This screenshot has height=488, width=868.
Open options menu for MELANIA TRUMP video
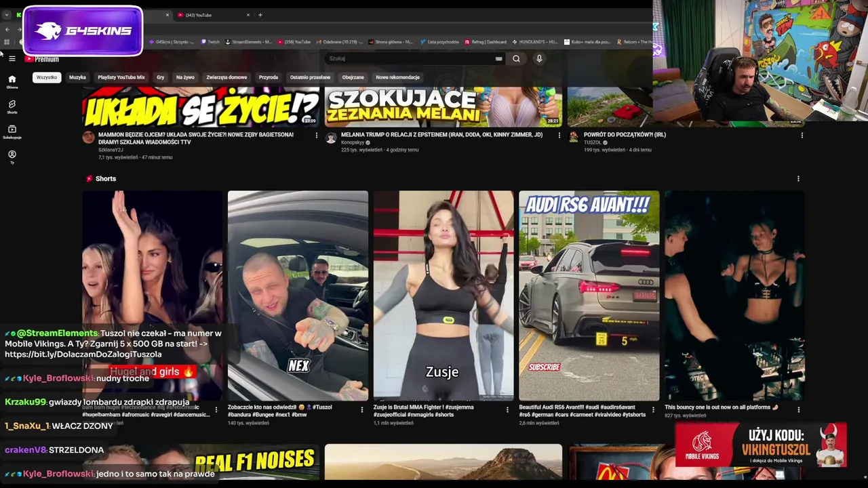click(559, 136)
